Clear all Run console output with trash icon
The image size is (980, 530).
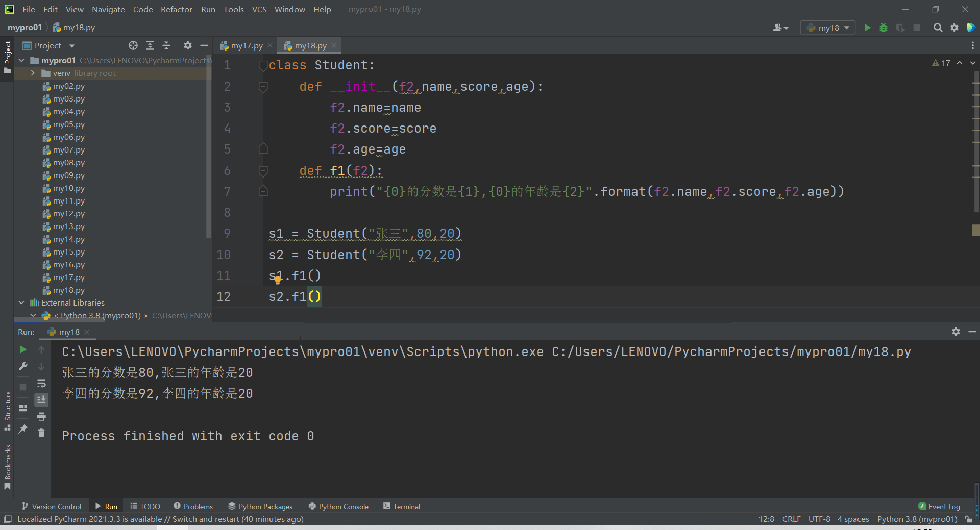pyautogui.click(x=41, y=433)
